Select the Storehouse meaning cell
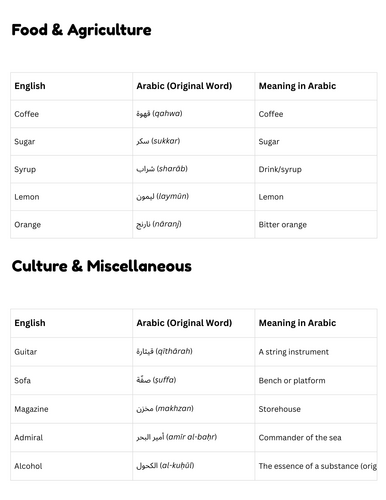This screenshot has height=500, width=386. [316, 409]
